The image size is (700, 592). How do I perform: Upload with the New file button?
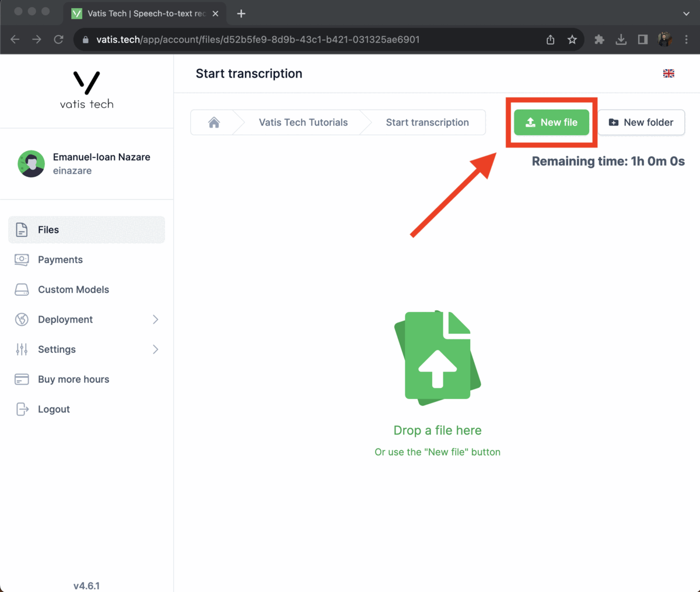pyautogui.click(x=551, y=122)
